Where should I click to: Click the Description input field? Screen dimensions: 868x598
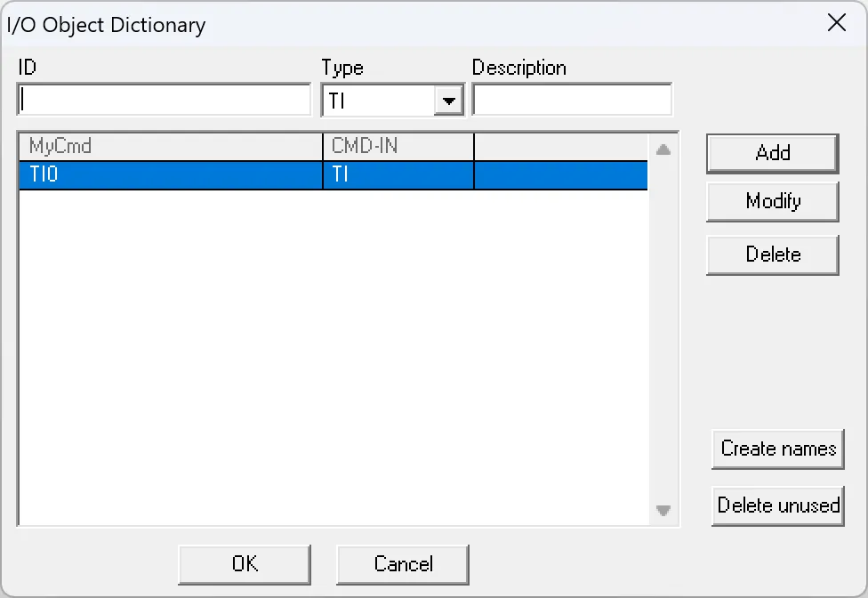[x=572, y=100]
